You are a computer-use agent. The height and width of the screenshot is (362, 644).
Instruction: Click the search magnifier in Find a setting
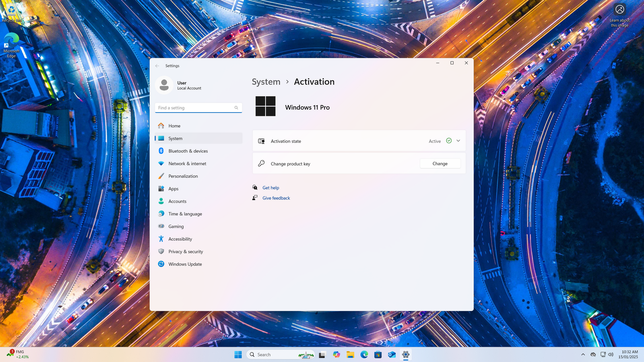(236, 108)
